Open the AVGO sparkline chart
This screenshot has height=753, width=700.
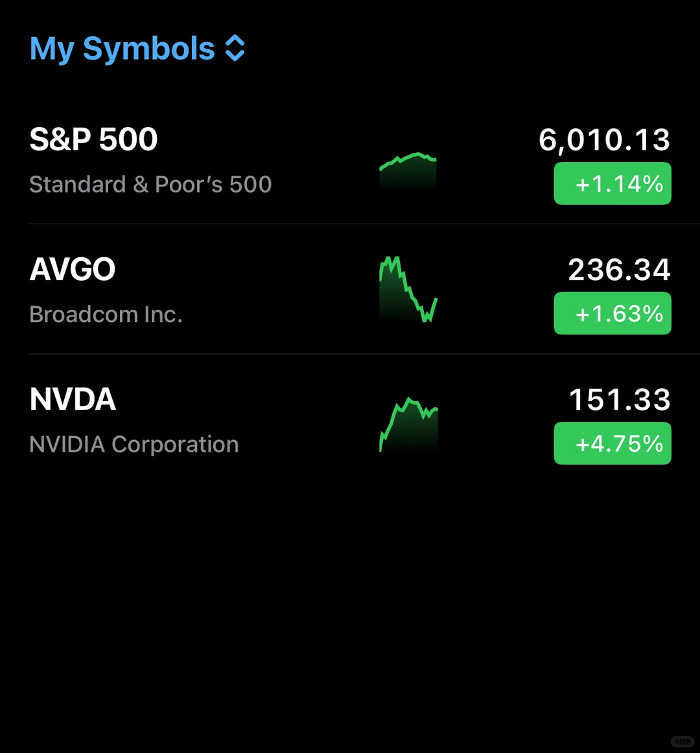408,288
